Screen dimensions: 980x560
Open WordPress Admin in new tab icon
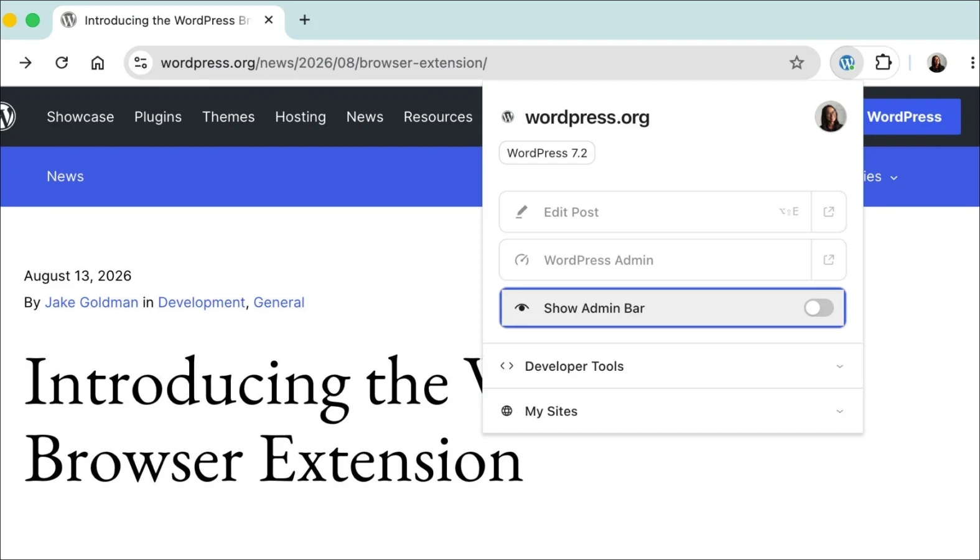[829, 259]
